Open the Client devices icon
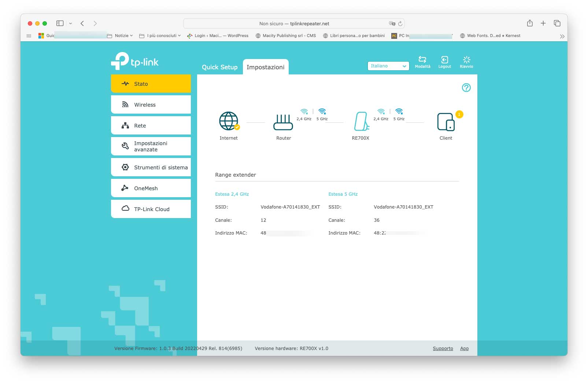 click(446, 122)
